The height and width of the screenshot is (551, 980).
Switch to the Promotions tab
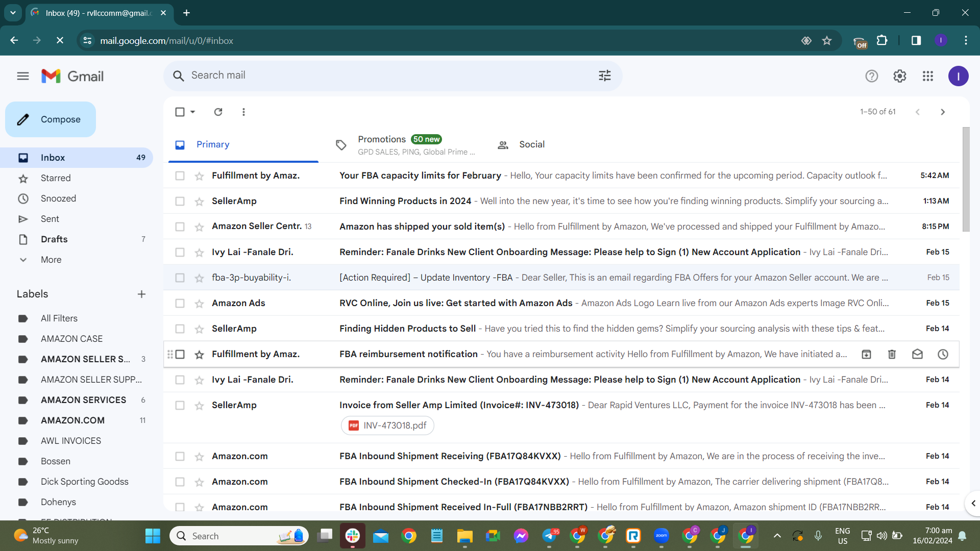click(x=406, y=145)
